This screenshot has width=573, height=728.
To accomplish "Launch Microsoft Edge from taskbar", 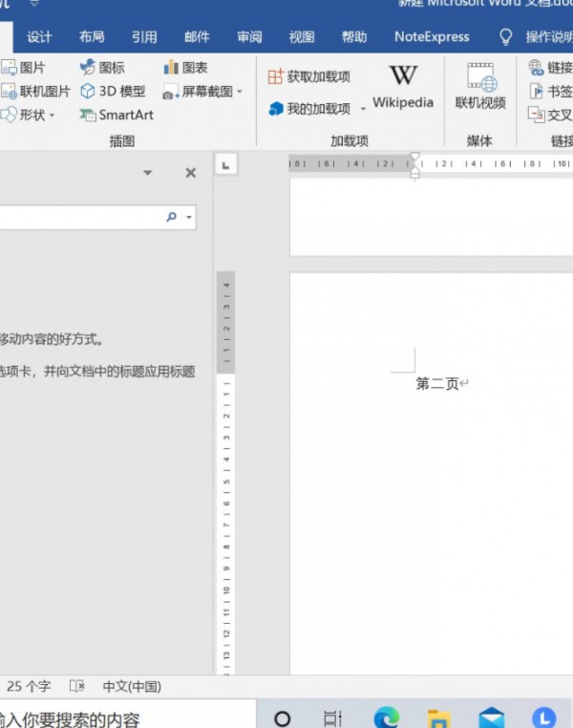I will pyautogui.click(x=387, y=717).
